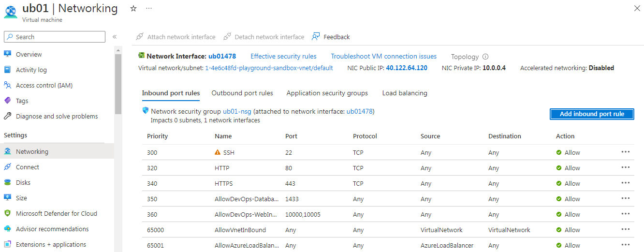Click the purple Tags icon
The height and width of the screenshot is (252, 644).
[x=7, y=101]
